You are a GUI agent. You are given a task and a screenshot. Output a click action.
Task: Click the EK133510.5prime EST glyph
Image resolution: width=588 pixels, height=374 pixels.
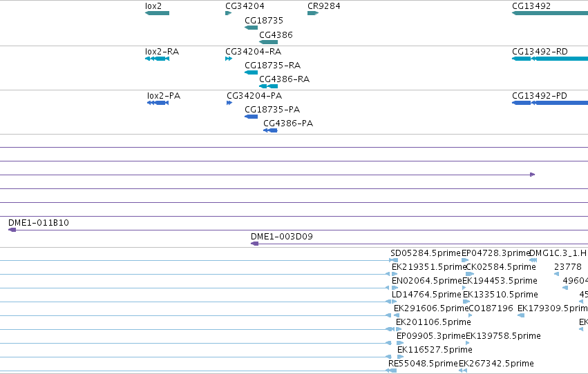click(x=466, y=302)
